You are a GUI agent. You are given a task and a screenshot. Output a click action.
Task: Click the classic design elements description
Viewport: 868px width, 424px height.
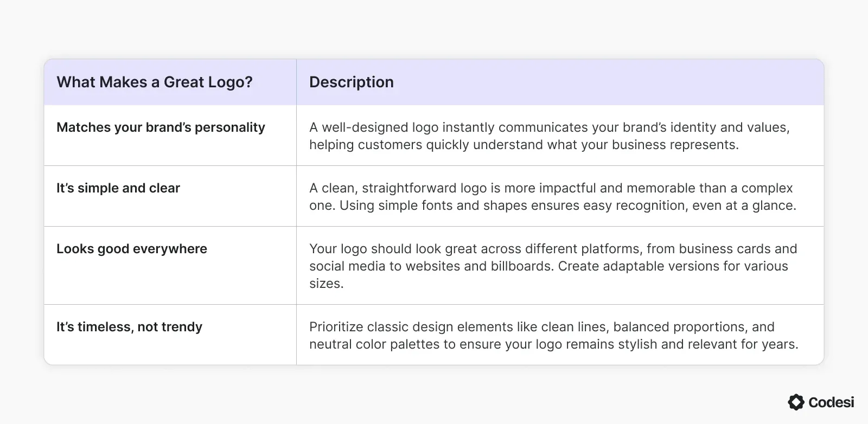click(554, 336)
